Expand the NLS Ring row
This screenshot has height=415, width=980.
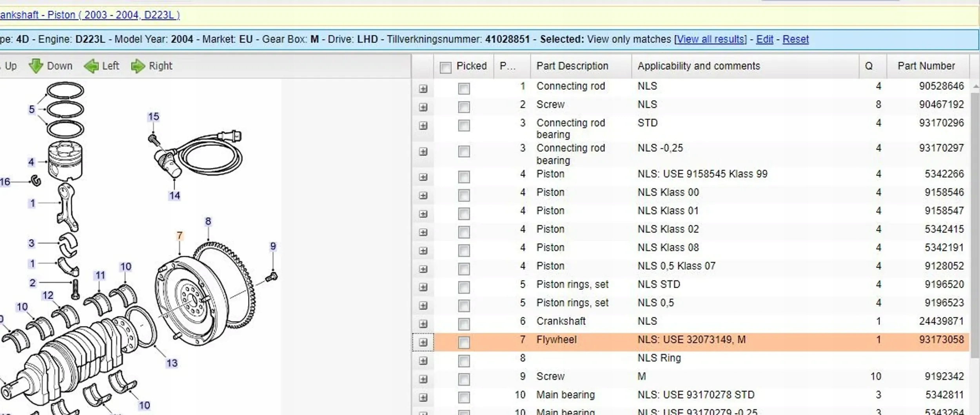(423, 361)
